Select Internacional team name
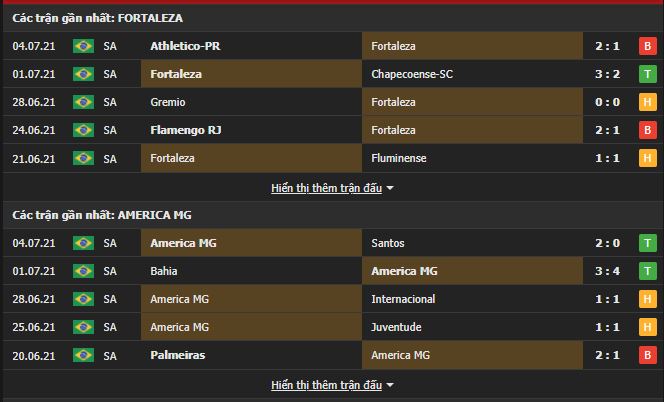664x402 pixels. coord(403,299)
